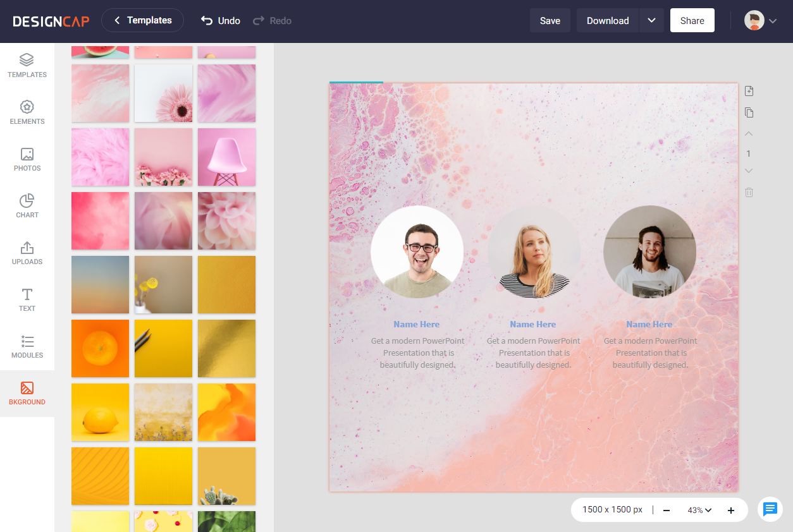Select the pink dahlia petals background
This screenshot has height=532, width=793.
coord(227,221)
